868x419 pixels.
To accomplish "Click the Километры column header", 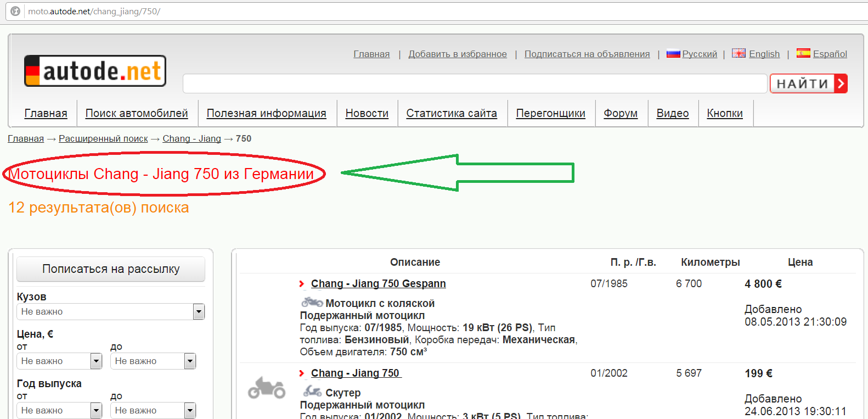I will point(711,262).
